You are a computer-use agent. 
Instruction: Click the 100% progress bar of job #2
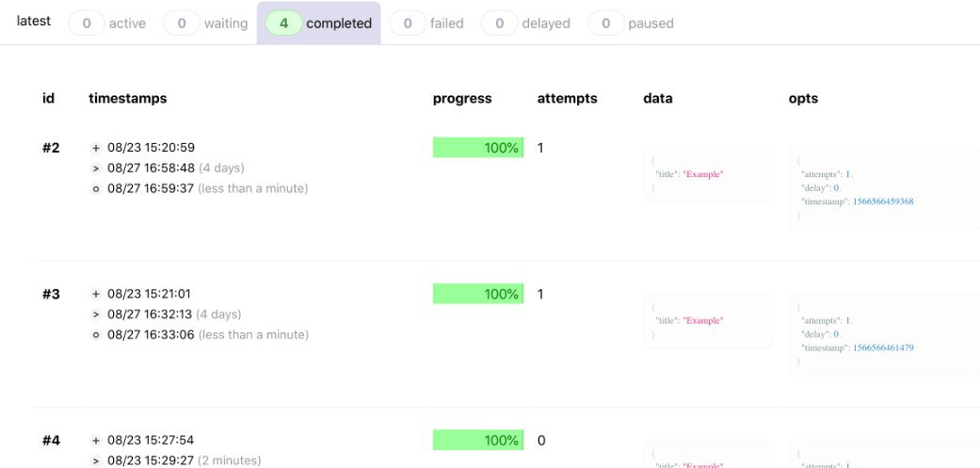(x=478, y=148)
